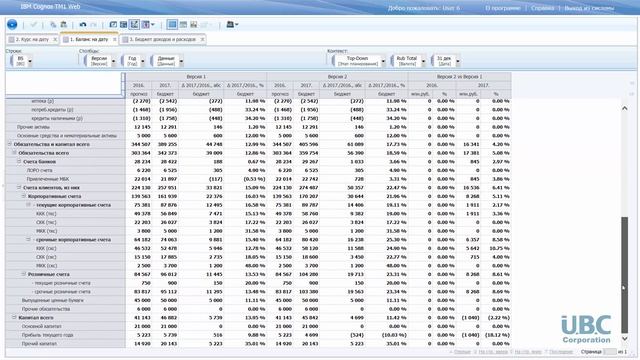This screenshot has height=360, width=640.
Task: Click 'О программе' link in header
Action: [502, 8]
